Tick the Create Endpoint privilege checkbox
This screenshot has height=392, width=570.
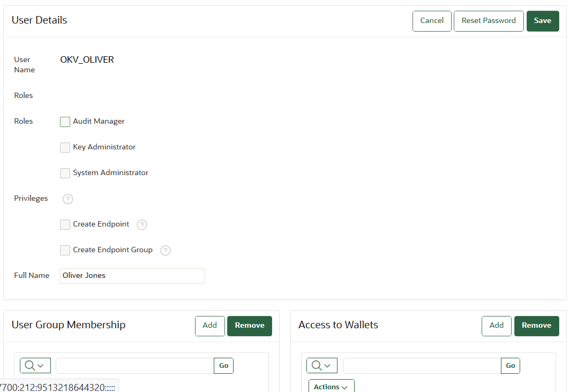pos(65,224)
